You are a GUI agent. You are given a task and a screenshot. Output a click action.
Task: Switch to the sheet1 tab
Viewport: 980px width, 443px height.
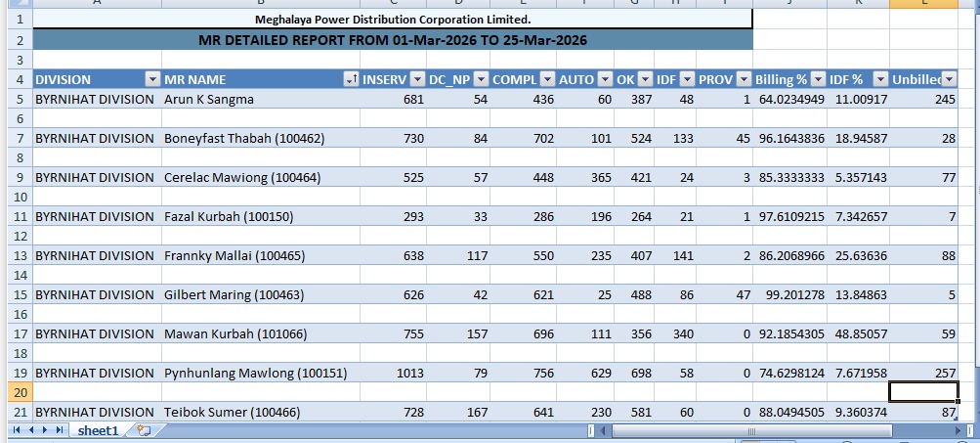[x=98, y=430]
